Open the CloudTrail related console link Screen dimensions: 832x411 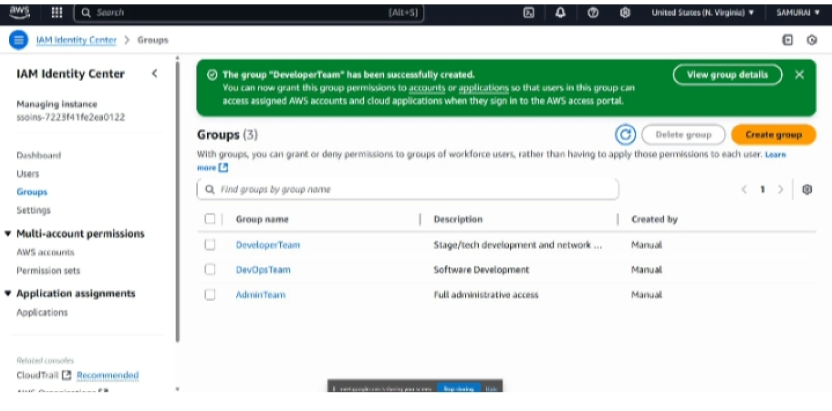[38, 375]
